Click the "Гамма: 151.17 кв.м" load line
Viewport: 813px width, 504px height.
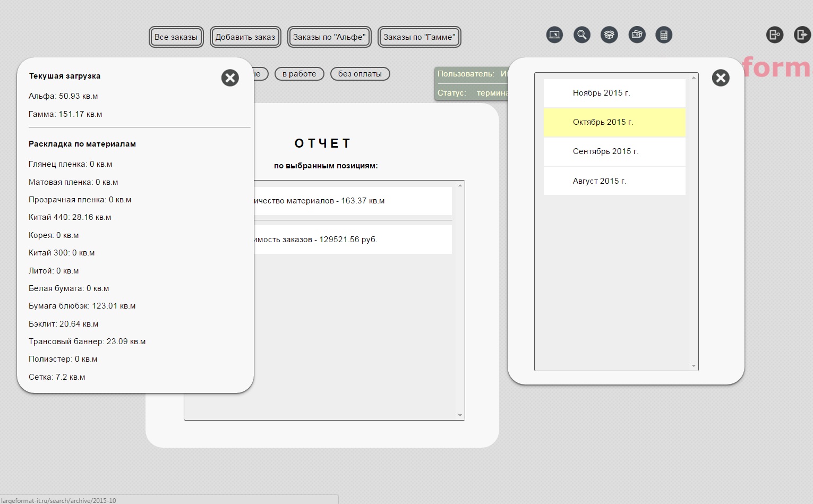[65, 114]
